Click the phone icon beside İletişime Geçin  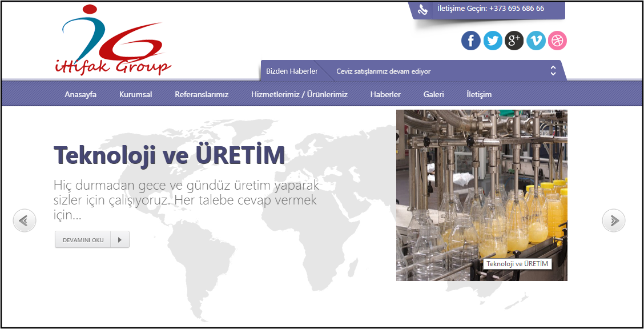(x=423, y=9)
